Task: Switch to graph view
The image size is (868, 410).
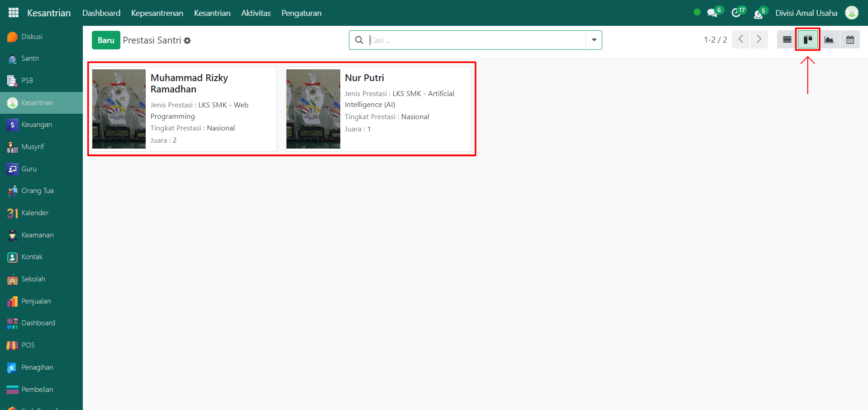Action: click(829, 40)
